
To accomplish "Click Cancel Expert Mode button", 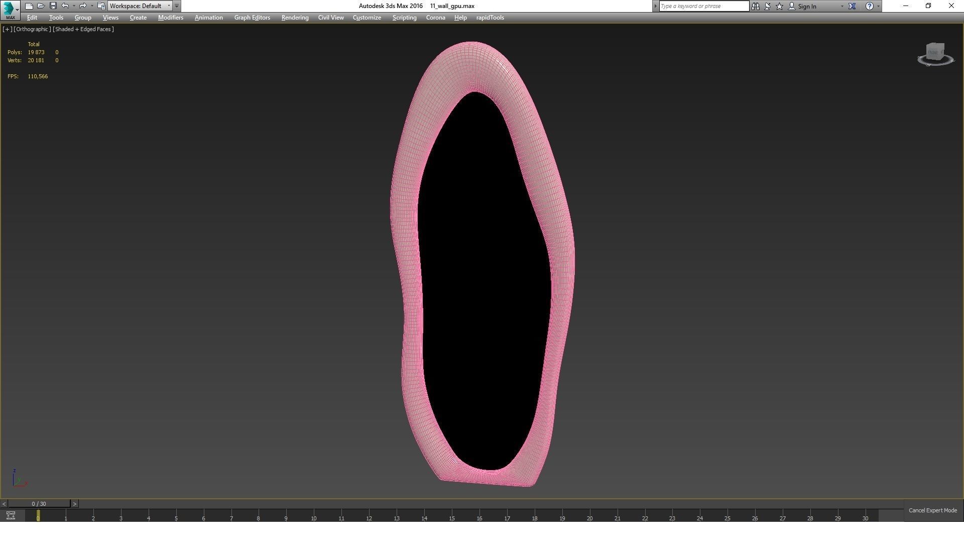I will [x=932, y=510].
